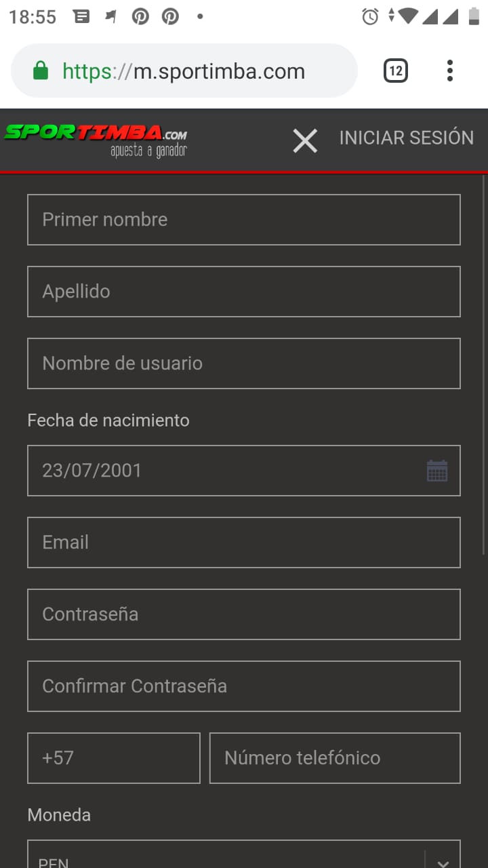488x868 pixels.
Task: Open the calendar date picker icon
Action: coord(437,471)
